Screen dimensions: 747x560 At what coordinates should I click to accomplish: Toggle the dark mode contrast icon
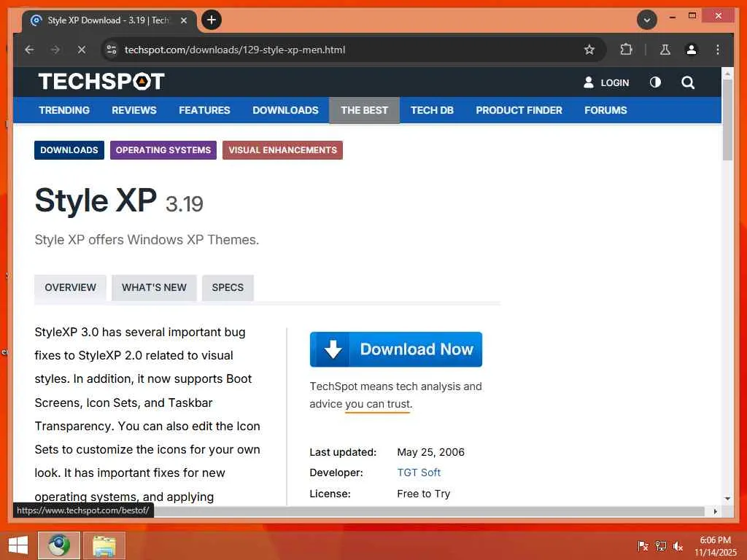tap(655, 82)
